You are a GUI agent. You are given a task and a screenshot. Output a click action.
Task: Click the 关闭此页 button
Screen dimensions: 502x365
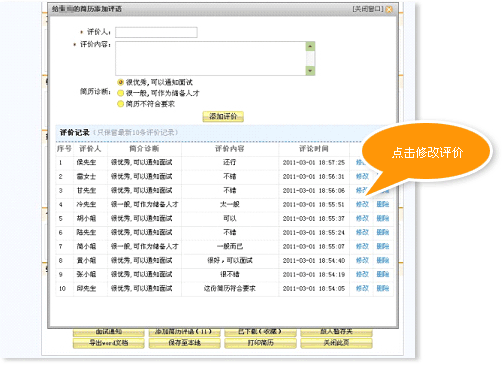point(336,343)
